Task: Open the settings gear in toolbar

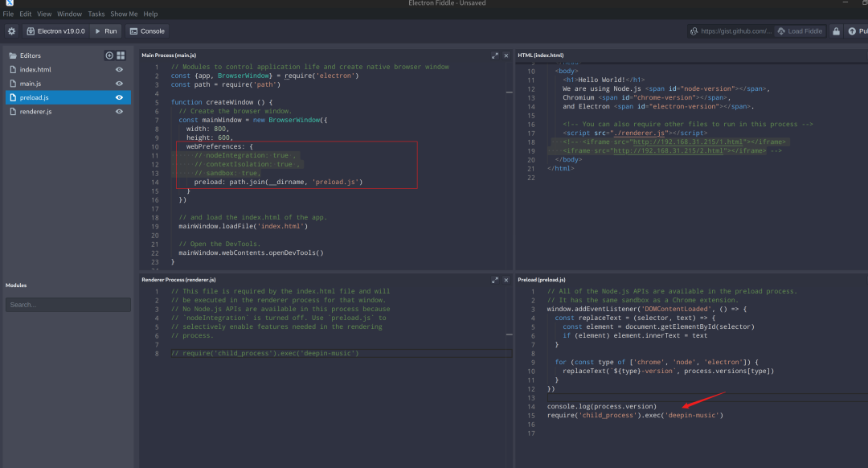Action: pyautogui.click(x=11, y=31)
